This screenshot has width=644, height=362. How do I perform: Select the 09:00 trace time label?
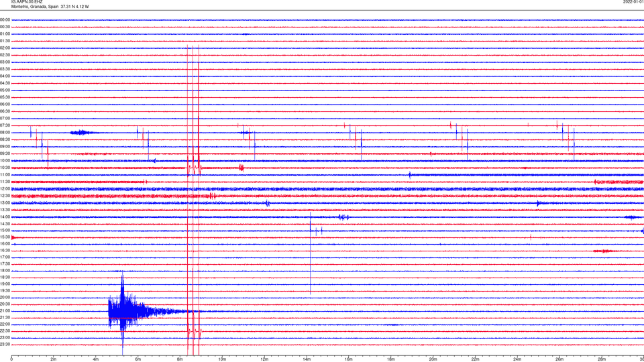5,147
